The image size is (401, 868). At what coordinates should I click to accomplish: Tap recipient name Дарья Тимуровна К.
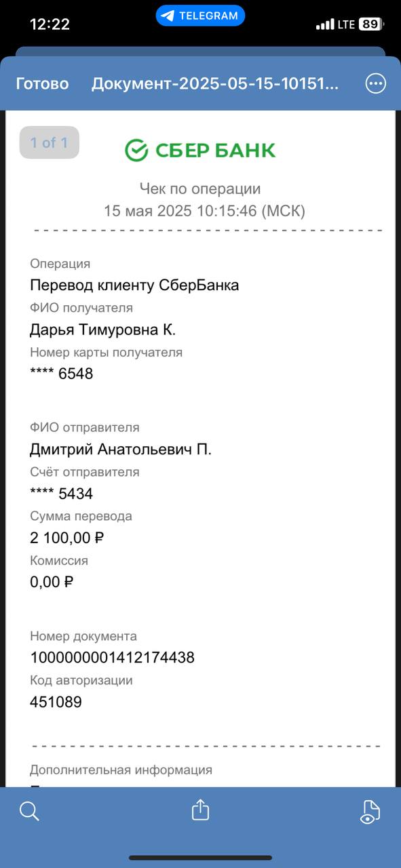[x=102, y=330]
